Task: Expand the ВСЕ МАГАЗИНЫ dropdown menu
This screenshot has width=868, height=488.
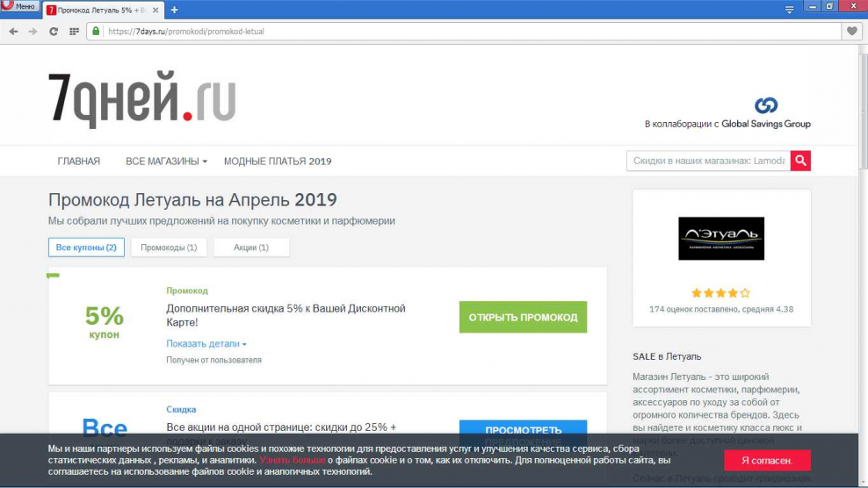Action: click(166, 161)
